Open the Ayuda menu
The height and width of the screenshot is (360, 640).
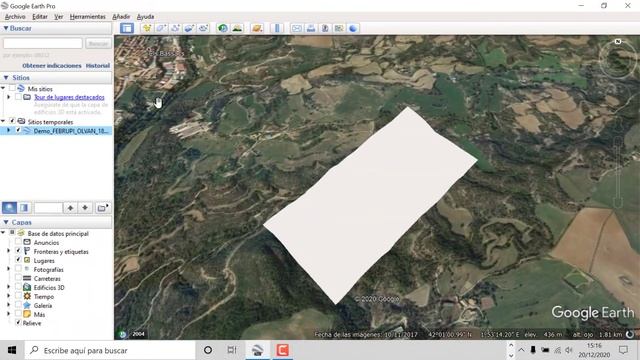pos(145,17)
